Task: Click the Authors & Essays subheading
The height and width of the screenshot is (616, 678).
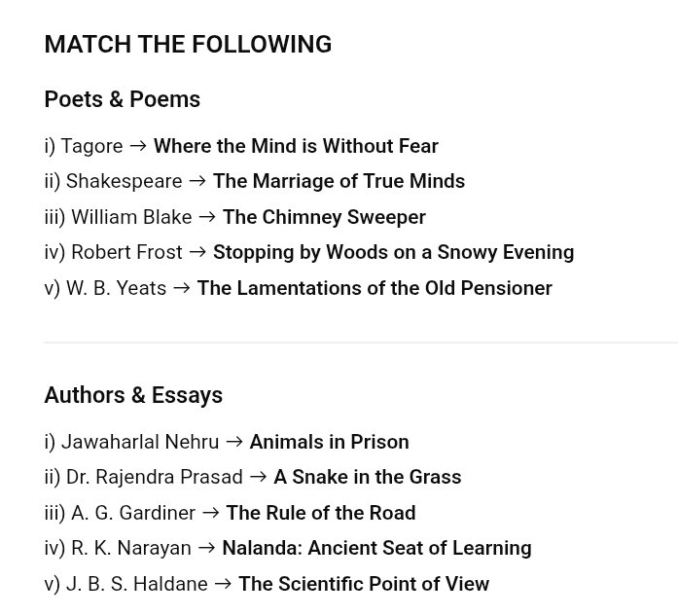Action: (x=133, y=395)
